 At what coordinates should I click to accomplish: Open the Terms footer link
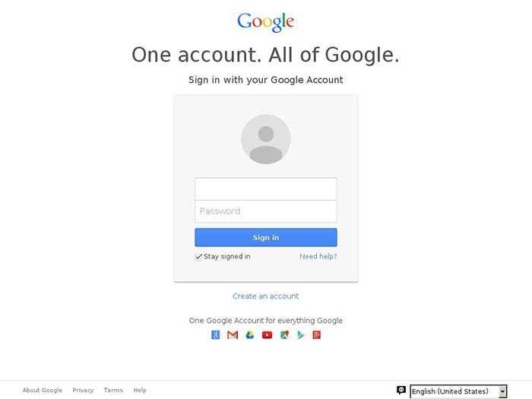(x=113, y=390)
